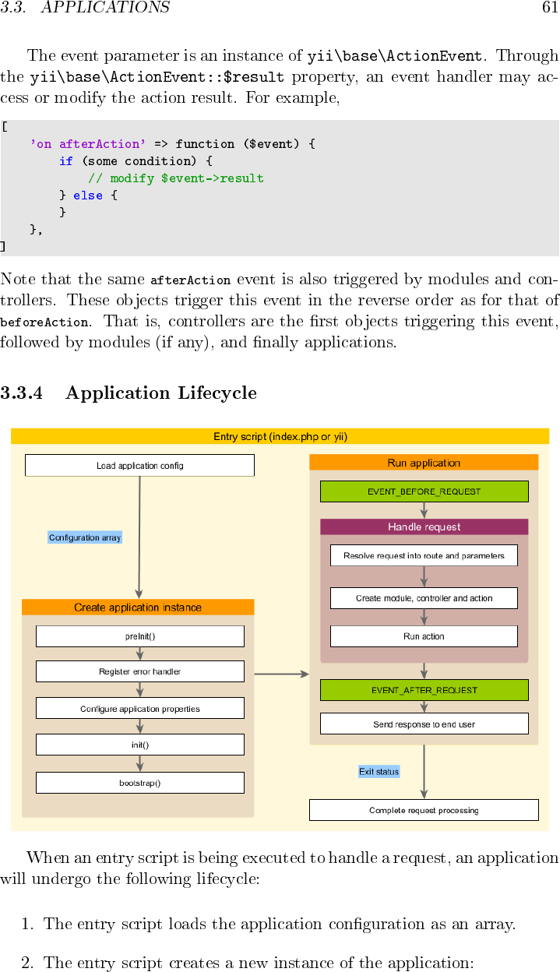Click the 'Create application instance' header
This screenshot has width=560, height=972.
pos(138,607)
